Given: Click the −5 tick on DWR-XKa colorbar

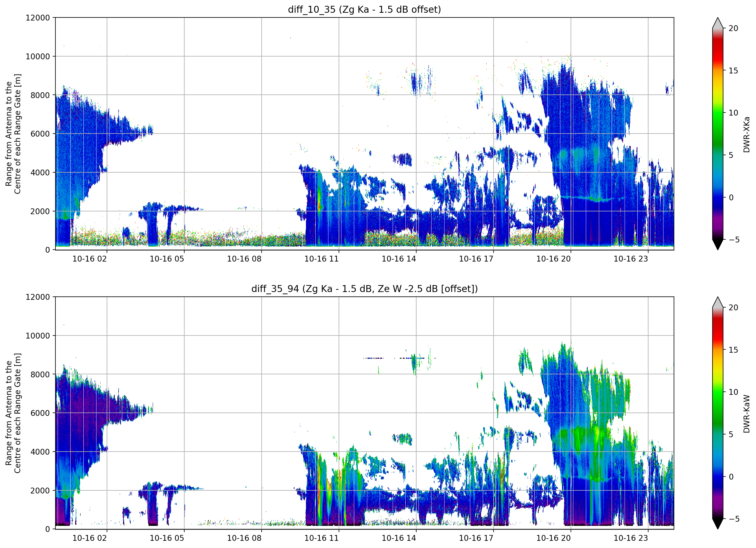Looking at the screenshot, I should pos(734,240).
